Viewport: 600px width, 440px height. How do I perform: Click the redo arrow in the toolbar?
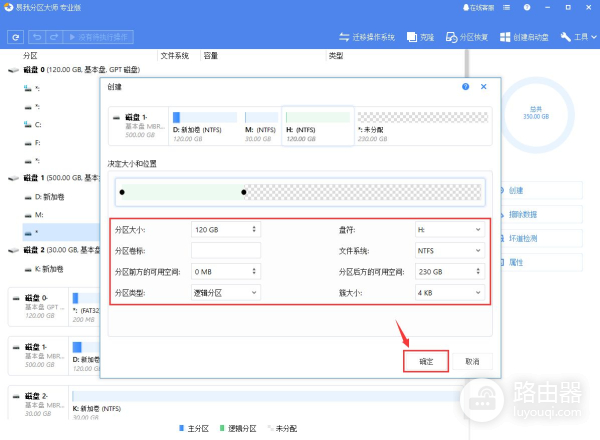click(54, 37)
